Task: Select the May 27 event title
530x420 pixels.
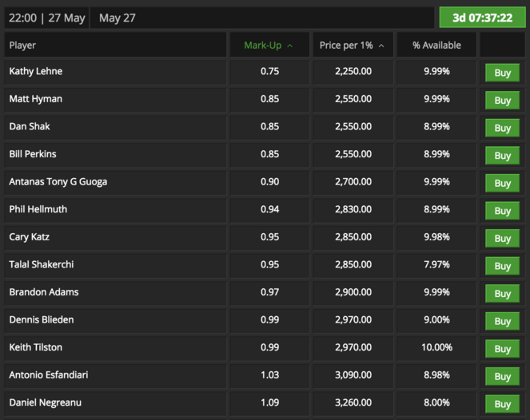Action: 118,18
